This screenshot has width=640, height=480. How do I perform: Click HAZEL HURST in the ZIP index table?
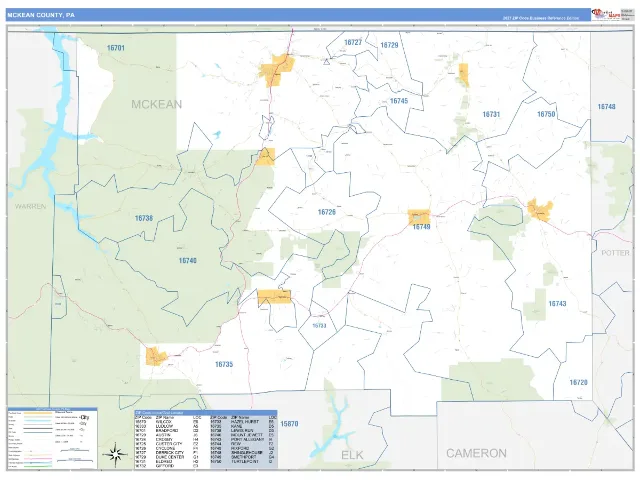(x=244, y=422)
